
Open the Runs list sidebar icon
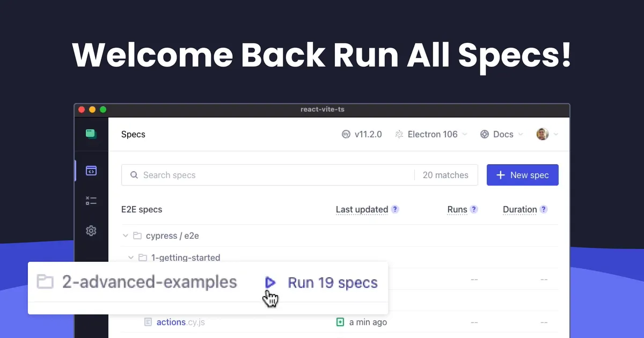click(91, 201)
